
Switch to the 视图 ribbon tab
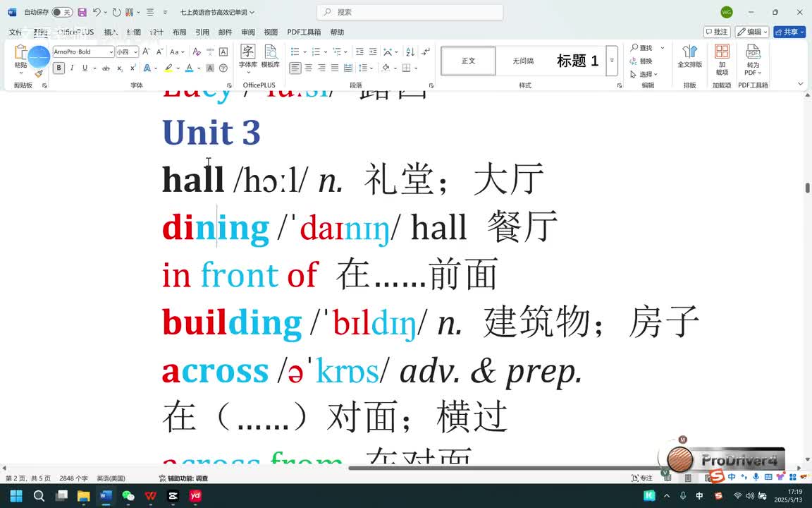pyautogui.click(x=271, y=32)
